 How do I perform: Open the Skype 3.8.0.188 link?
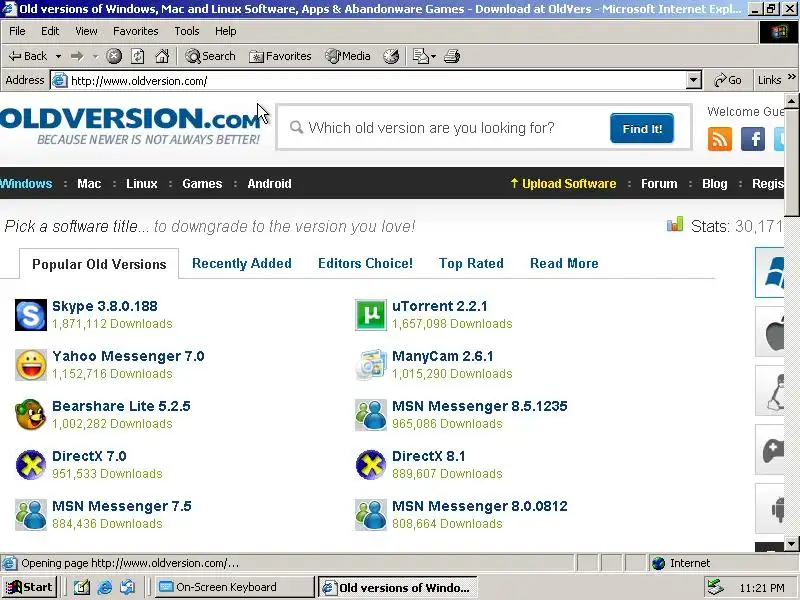click(x=105, y=306)
